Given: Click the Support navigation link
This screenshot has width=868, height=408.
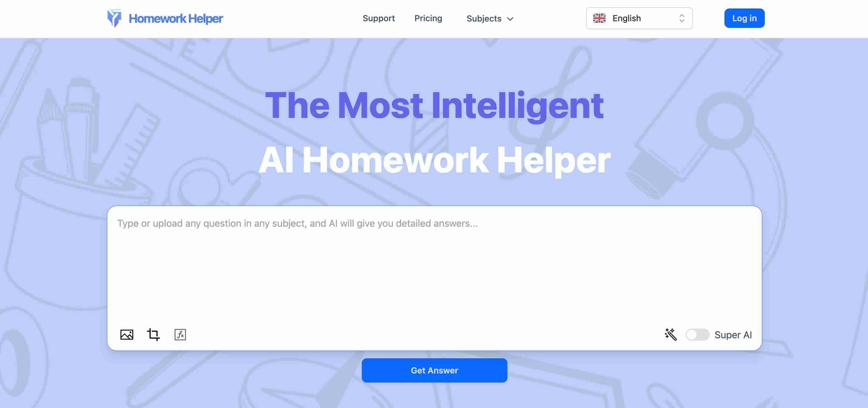Looking at the screenshot, I should point(379,18).
